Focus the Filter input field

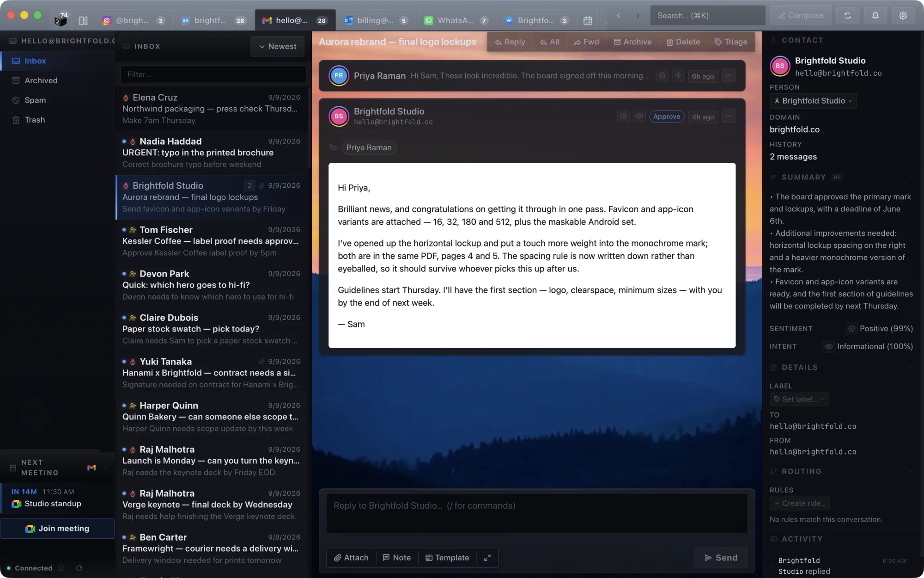tap(213, 74)
